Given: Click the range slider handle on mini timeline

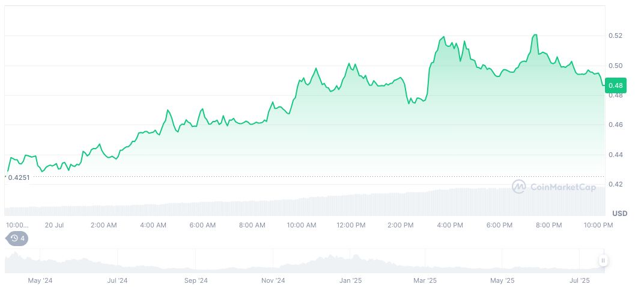Looking at the screenshot, I should pos(603,261).
